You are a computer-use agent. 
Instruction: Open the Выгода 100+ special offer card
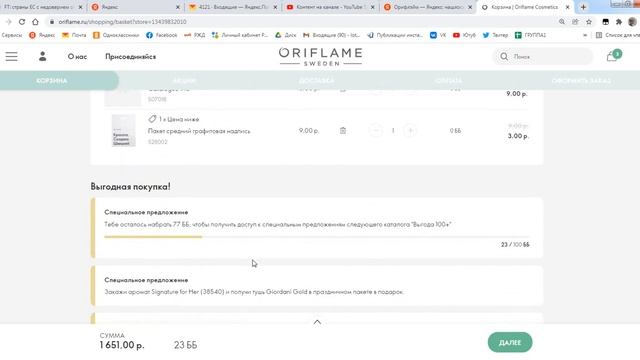[317, 228]
